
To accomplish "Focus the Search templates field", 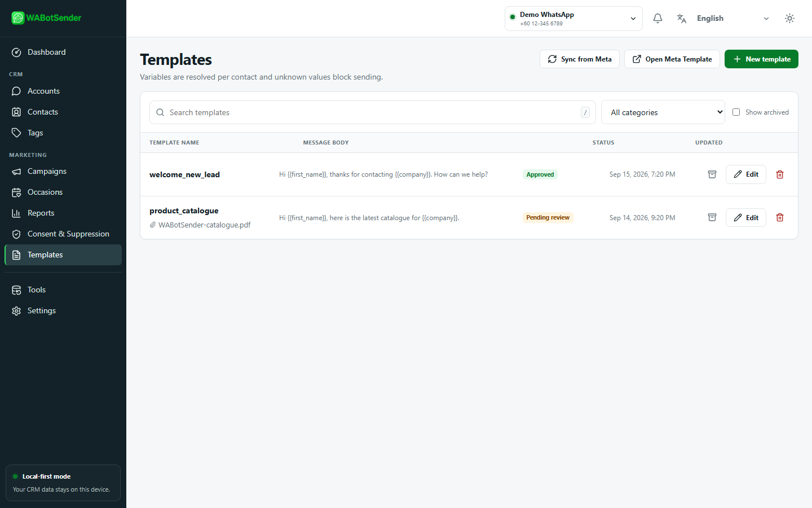I will 373,112.
